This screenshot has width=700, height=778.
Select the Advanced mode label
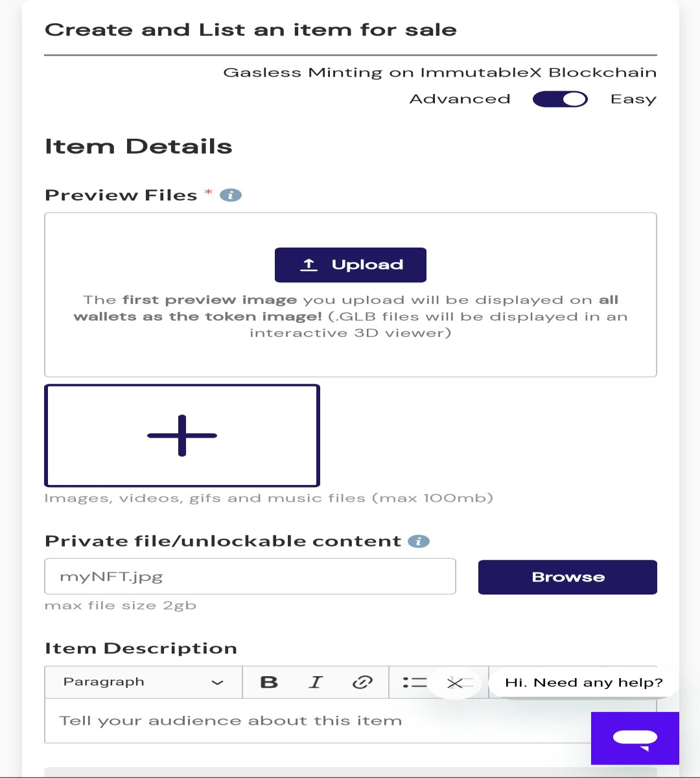(460, 99)
